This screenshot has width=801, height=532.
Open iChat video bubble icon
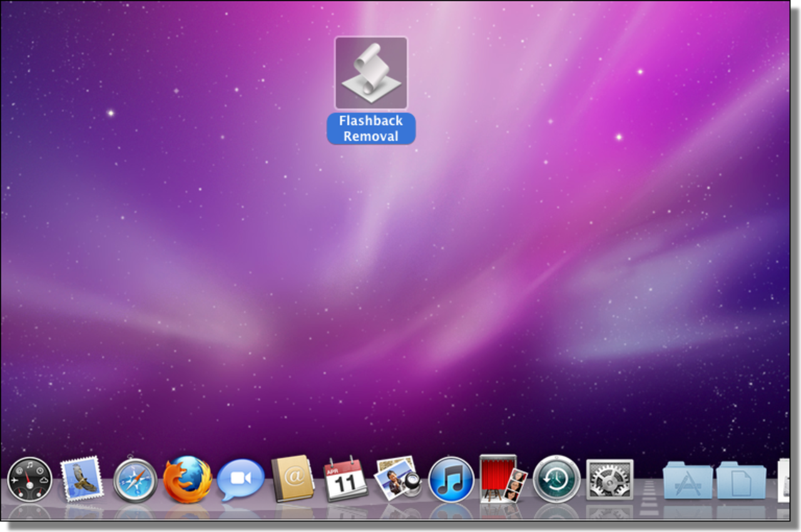coord(240,479)
